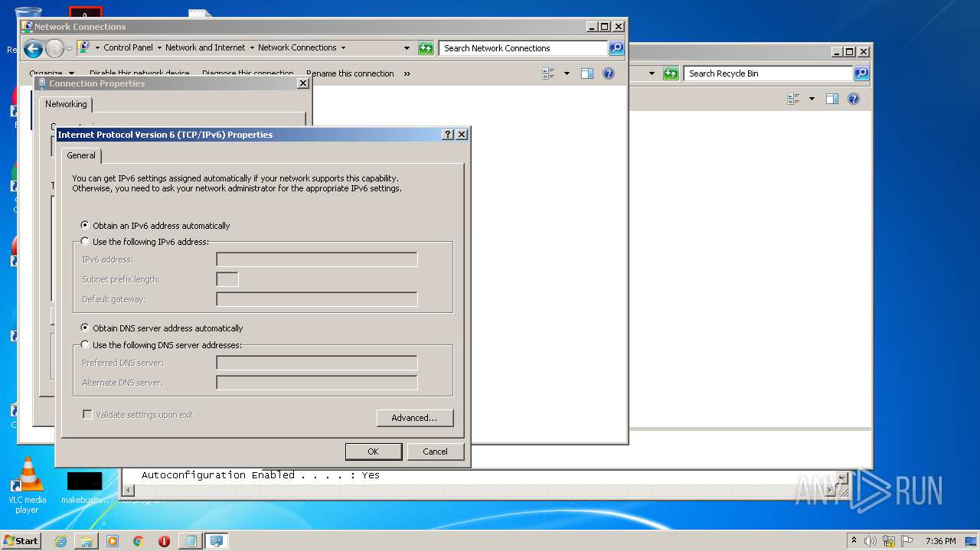Click the Action Center flag icon
980x551 pixels.
907,541
